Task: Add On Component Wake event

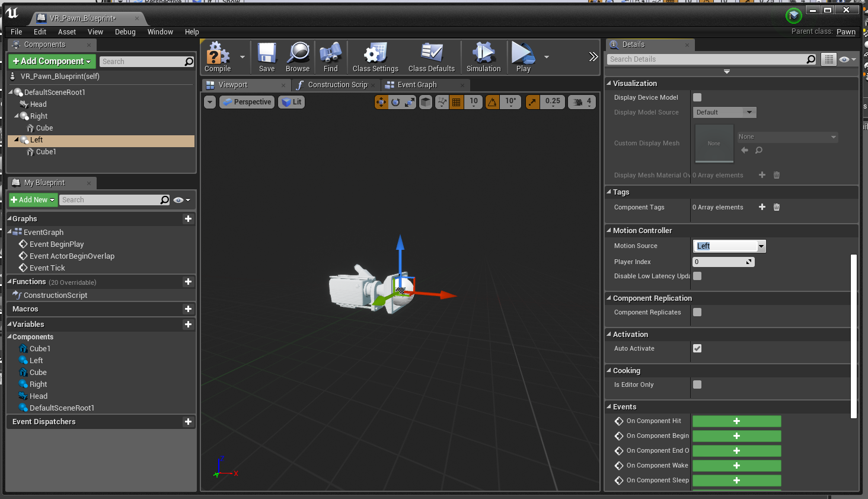Action: tap(736, 466)
